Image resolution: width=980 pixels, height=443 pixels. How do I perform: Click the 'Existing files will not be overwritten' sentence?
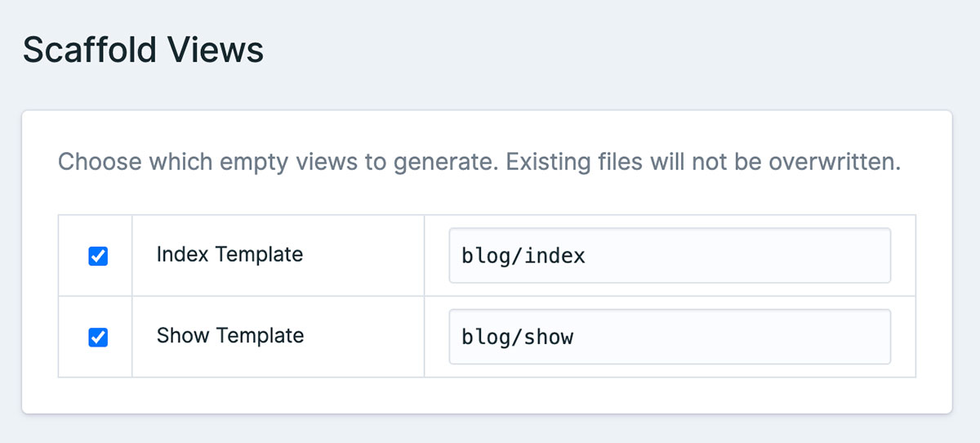coord(703,161)
